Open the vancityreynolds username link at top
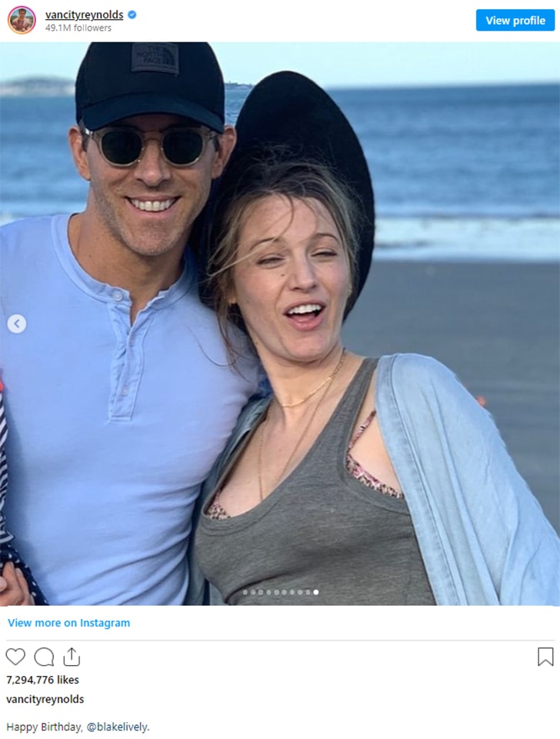The image size is (560, 739). click(85, 15)
